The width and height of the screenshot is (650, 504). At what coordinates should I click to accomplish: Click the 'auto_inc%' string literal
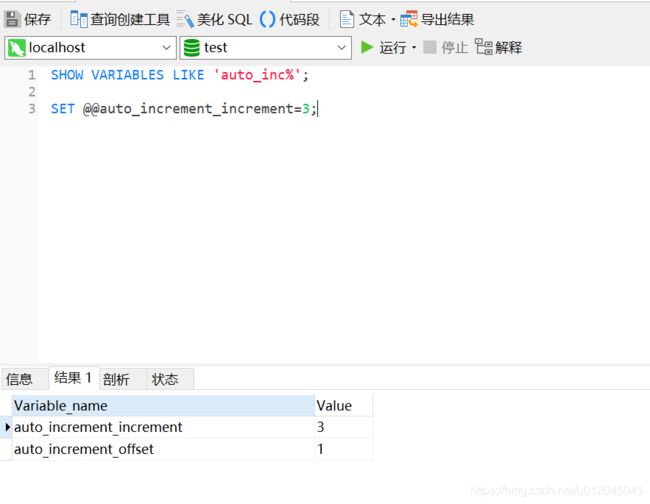(x=257, y=75)
